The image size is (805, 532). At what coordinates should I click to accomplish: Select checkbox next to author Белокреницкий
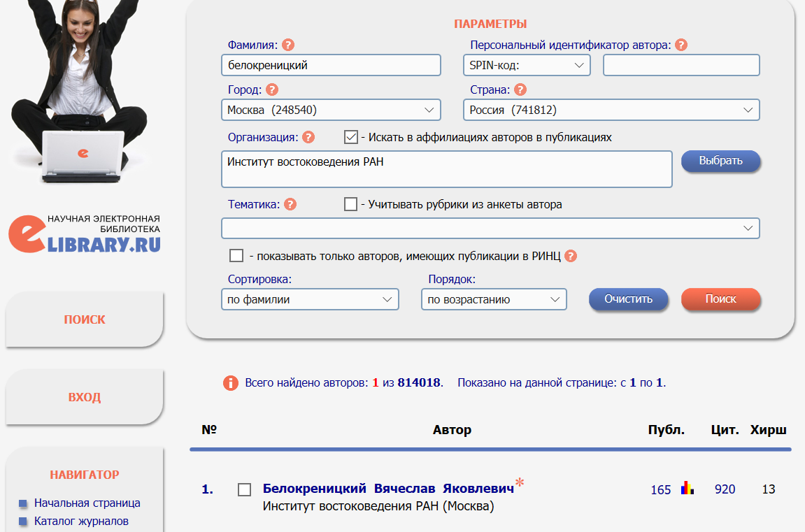click(244, 489)
